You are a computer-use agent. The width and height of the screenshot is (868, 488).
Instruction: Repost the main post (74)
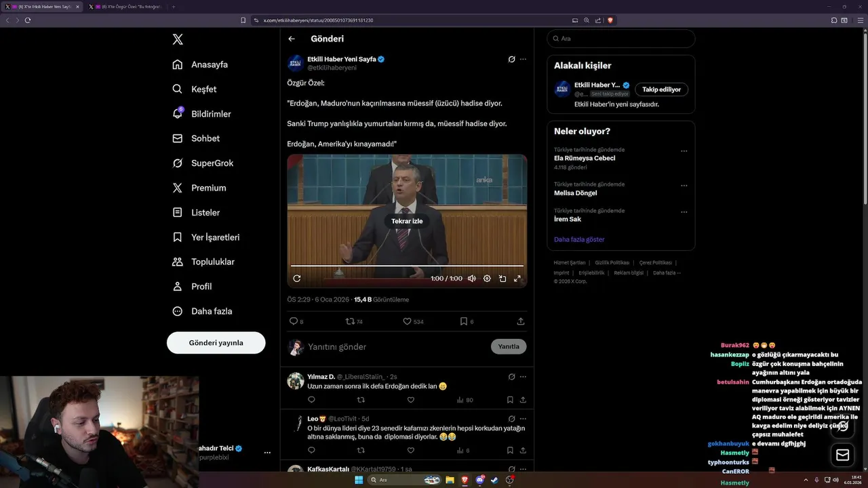tap(354, 321)
